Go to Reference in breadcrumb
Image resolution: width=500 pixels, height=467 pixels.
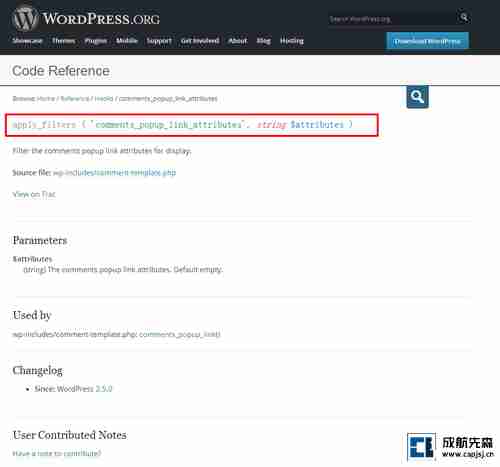point(75,99)
